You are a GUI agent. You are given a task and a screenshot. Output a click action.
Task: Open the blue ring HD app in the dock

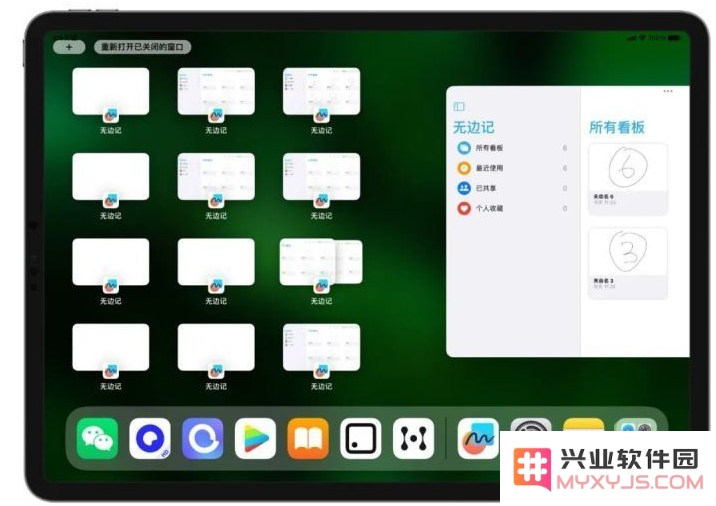pos(150,438)
